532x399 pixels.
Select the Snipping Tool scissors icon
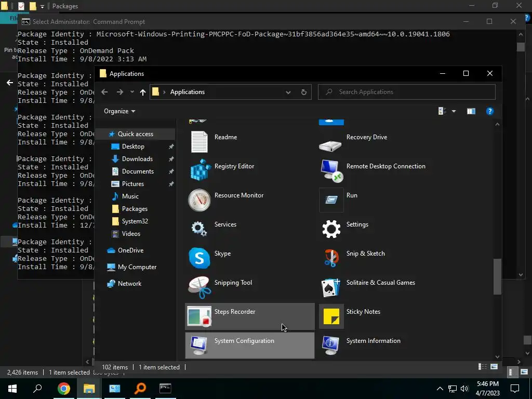(x=199, y=287)
